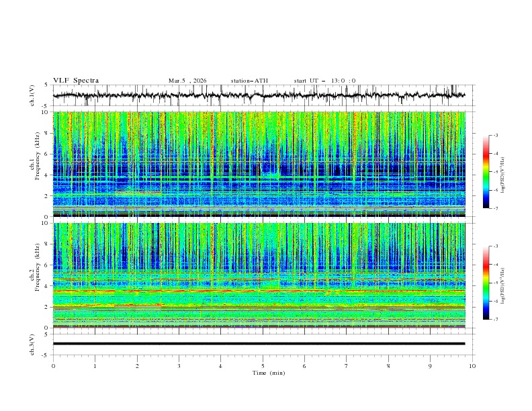This screenshot has height=411, width=532.
Task: Click the ch.2 spectrogram plot area
Action: coord(259,275)
